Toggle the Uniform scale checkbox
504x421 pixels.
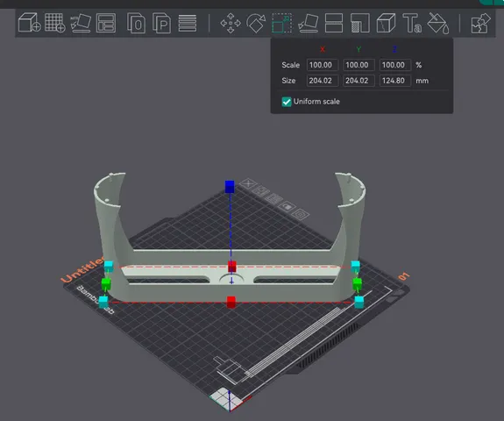287,102
